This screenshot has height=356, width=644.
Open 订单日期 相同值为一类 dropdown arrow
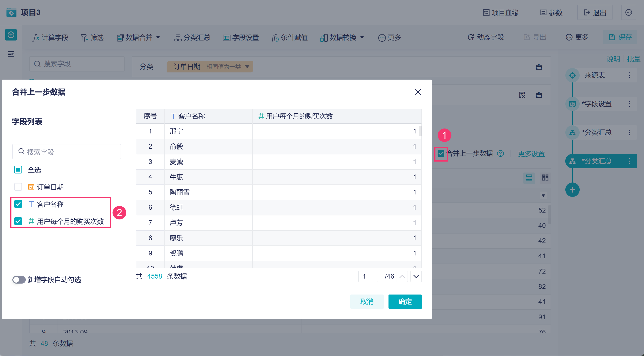247,66
